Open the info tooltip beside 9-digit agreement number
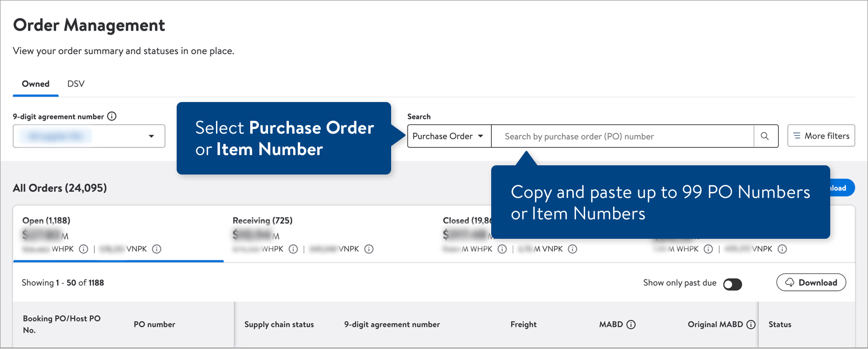 coord(112,116)
